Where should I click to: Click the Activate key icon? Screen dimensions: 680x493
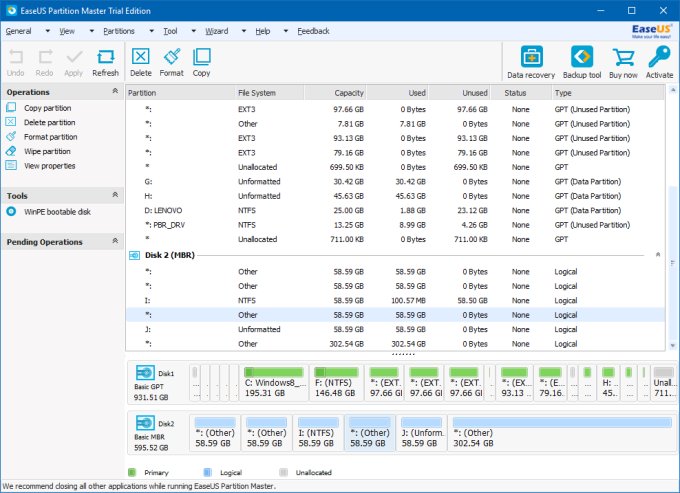pos(659,61)
